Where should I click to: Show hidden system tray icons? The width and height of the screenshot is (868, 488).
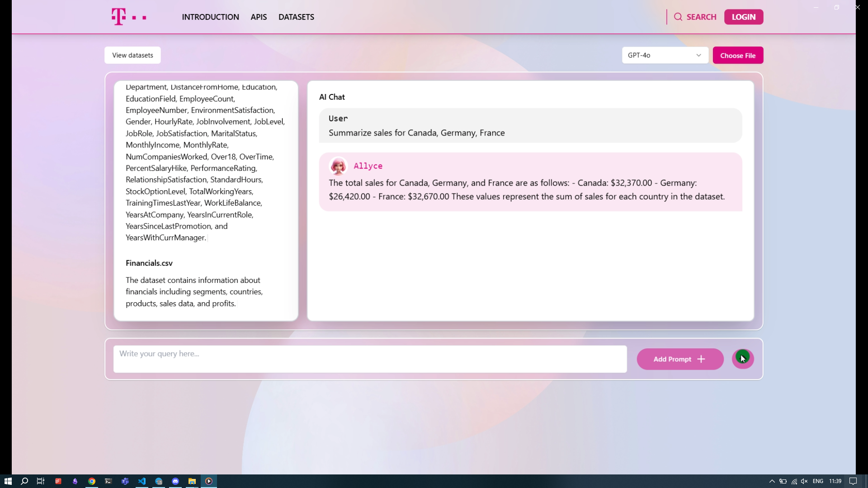click(x=772, y=481)
